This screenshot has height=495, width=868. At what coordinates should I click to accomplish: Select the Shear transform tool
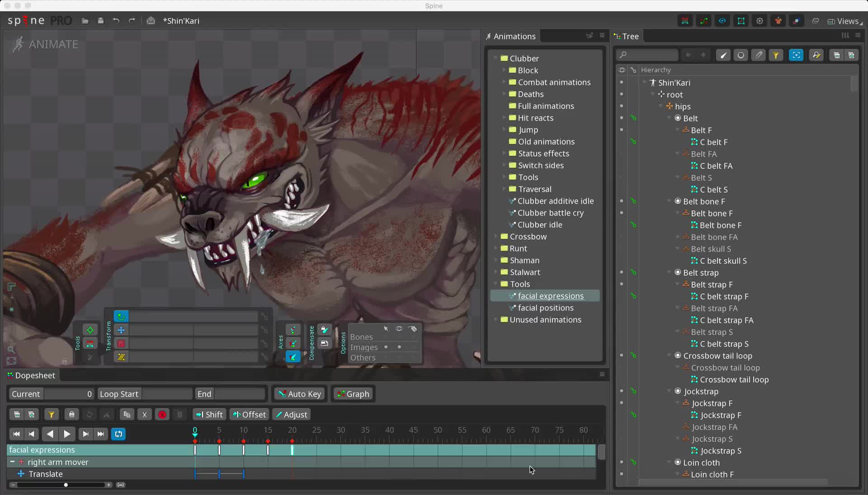point(121,357)
